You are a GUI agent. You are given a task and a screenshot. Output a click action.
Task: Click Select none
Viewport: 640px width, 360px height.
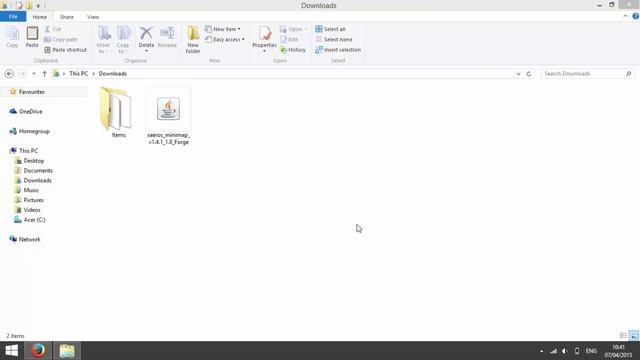334,39
